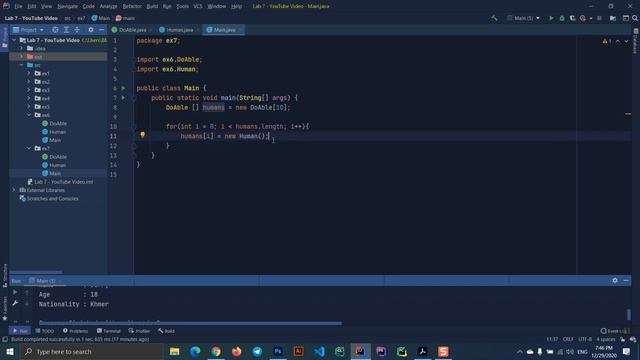The width and height of the screenshot is (640, 360).
Task: Click the Run output vertical scrollbar
Action: (629, 314)
